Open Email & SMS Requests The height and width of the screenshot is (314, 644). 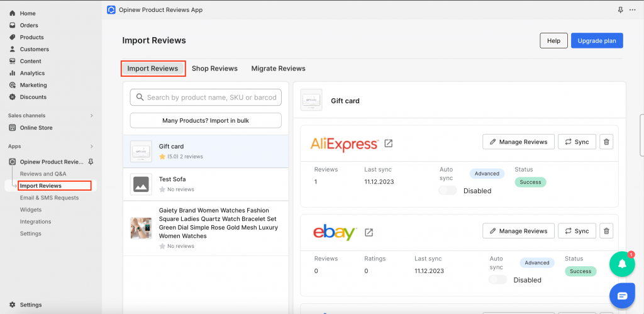(49, 198)
